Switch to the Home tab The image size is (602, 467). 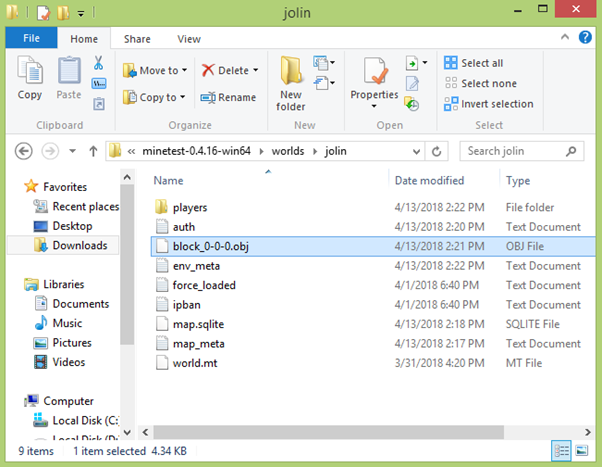[84, 39]
